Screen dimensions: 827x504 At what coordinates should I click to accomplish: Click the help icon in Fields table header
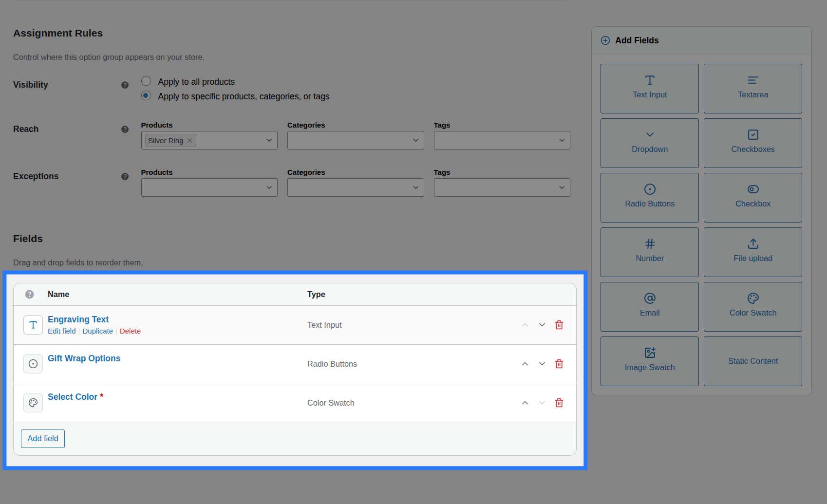pyautogui.click(x=29, y=294)
